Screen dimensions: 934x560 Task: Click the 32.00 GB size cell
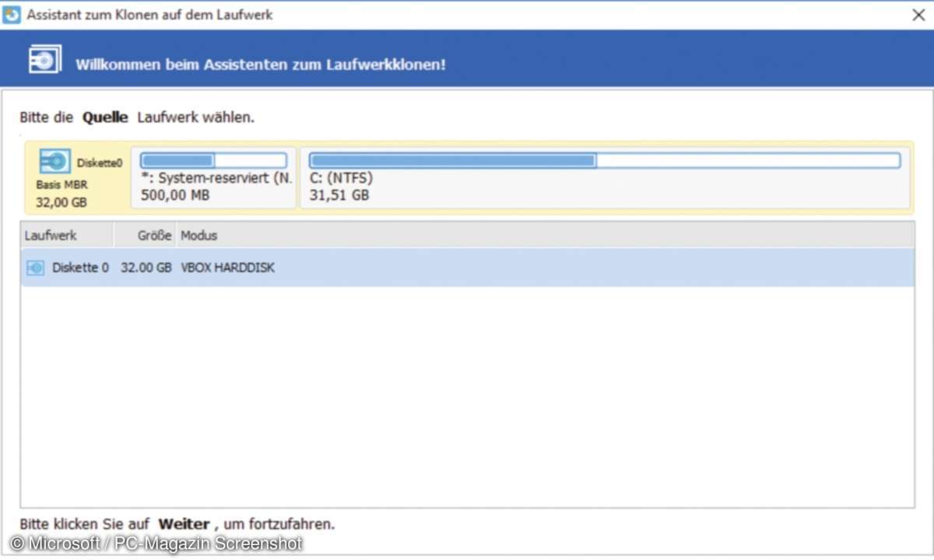point(146,268)
